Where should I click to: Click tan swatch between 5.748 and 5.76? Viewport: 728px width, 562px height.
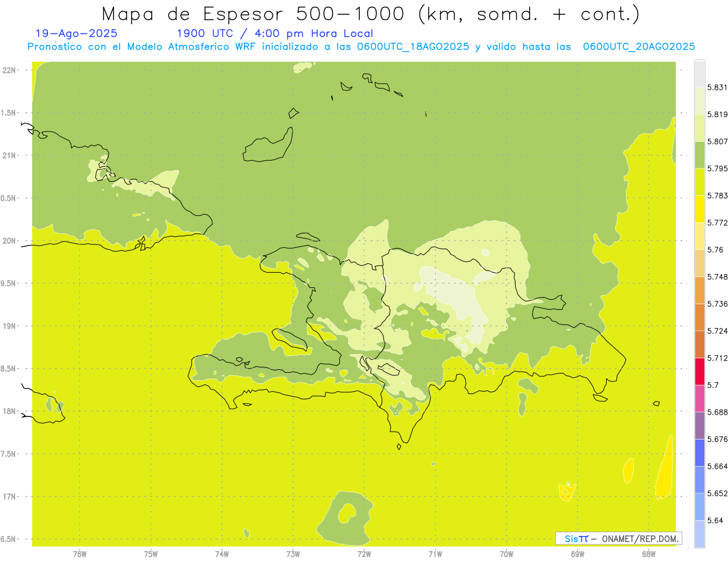[699, 263]
